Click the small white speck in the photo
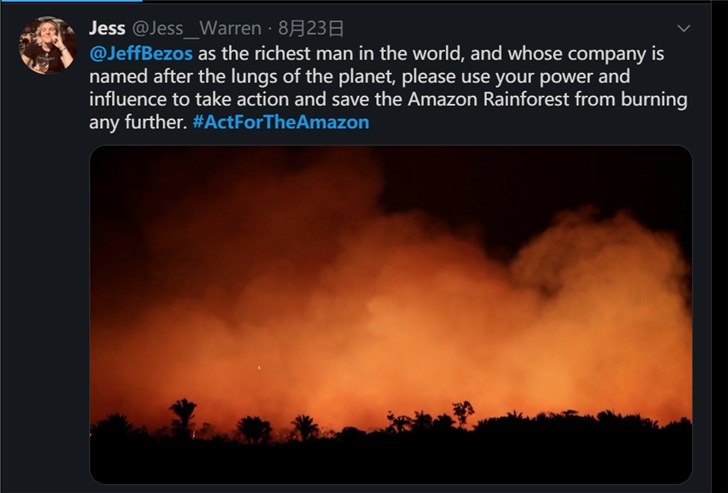Image resolution: width=728 pixels, height=493 pixels. click(259, 368)
